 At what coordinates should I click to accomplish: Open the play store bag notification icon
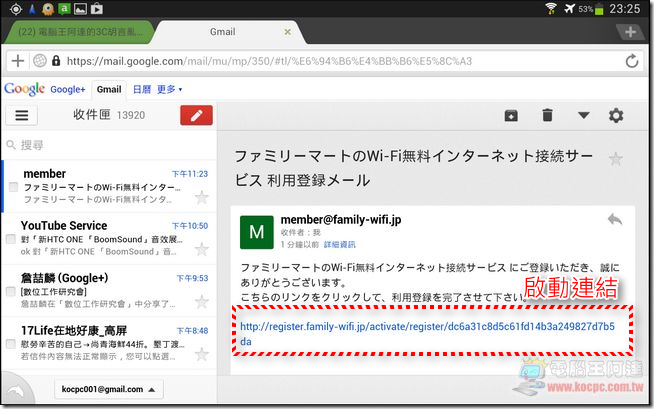[x=96, y=8]
